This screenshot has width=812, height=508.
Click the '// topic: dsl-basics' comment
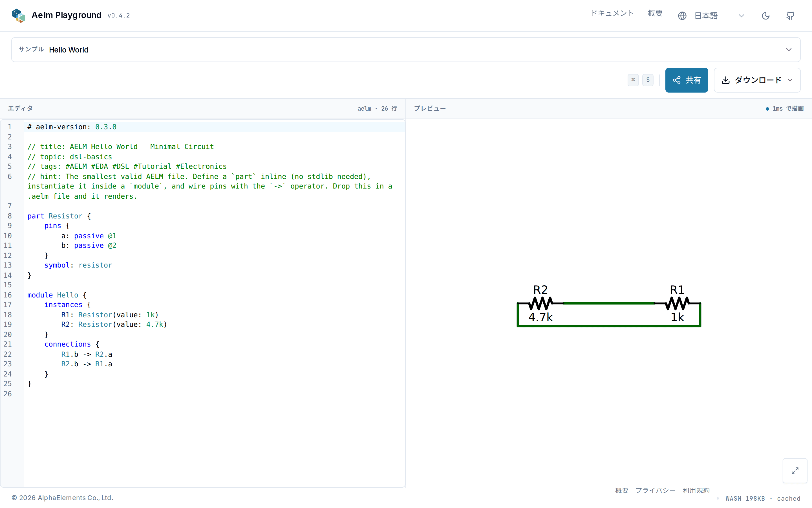pos(70,157)
